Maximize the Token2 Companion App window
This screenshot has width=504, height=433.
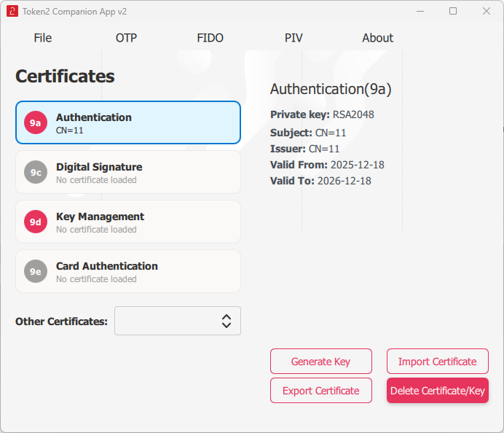coord(453,11)
